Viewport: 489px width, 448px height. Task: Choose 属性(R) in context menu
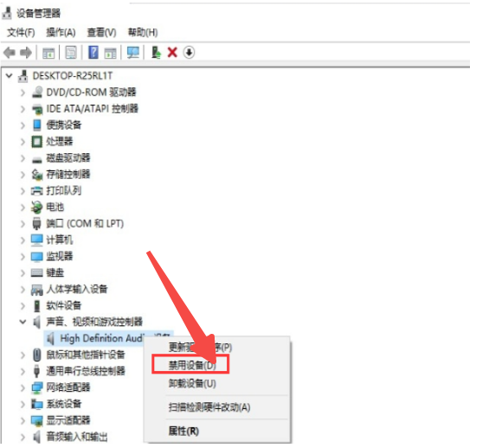point(183,432)
